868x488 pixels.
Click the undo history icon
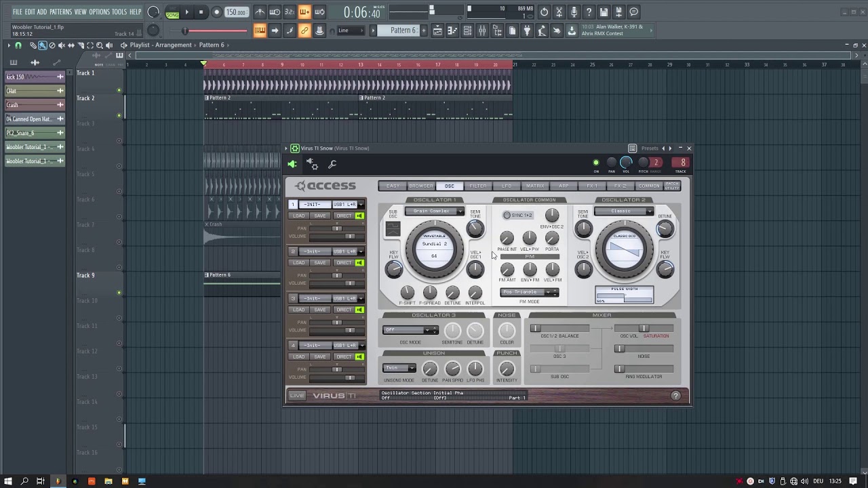tap(544, 12)
